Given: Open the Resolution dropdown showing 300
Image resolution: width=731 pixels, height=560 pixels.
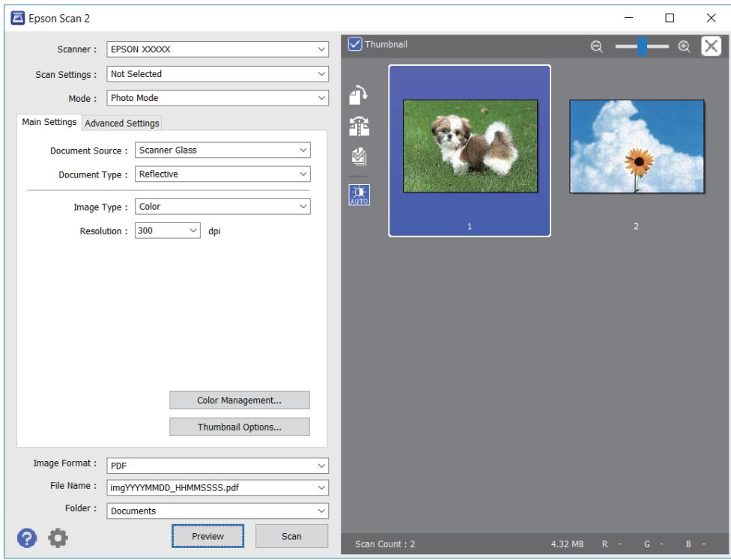Looking at the screenshot, I should 167,231.
